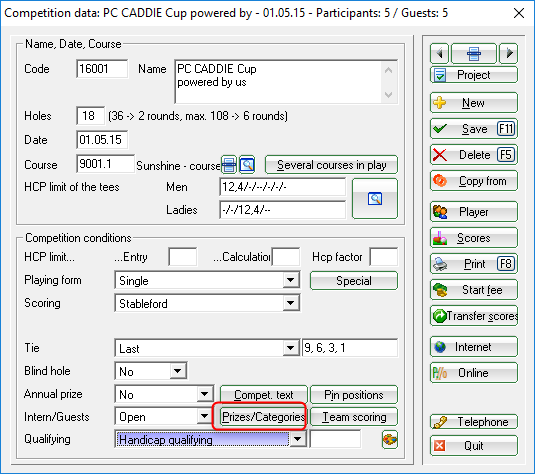Quit the competition dialog

pos(474,445)
